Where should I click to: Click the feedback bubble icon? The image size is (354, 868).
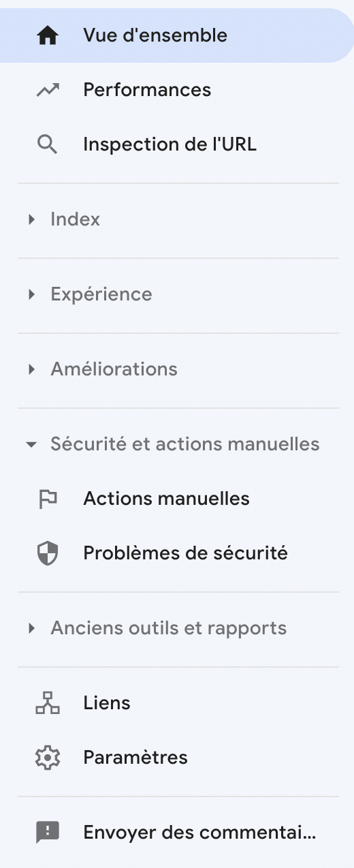[x=48, y=833]
